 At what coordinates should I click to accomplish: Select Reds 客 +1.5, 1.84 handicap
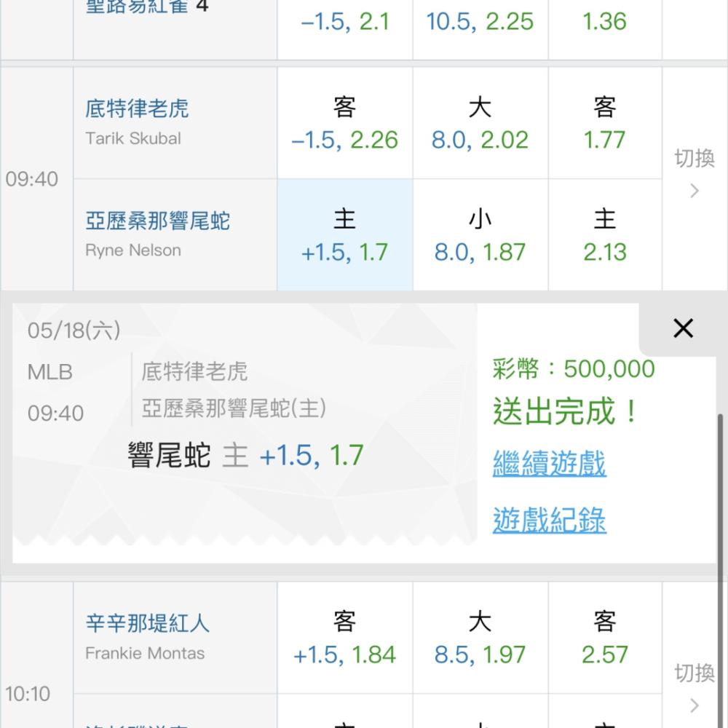coord(344,638)
